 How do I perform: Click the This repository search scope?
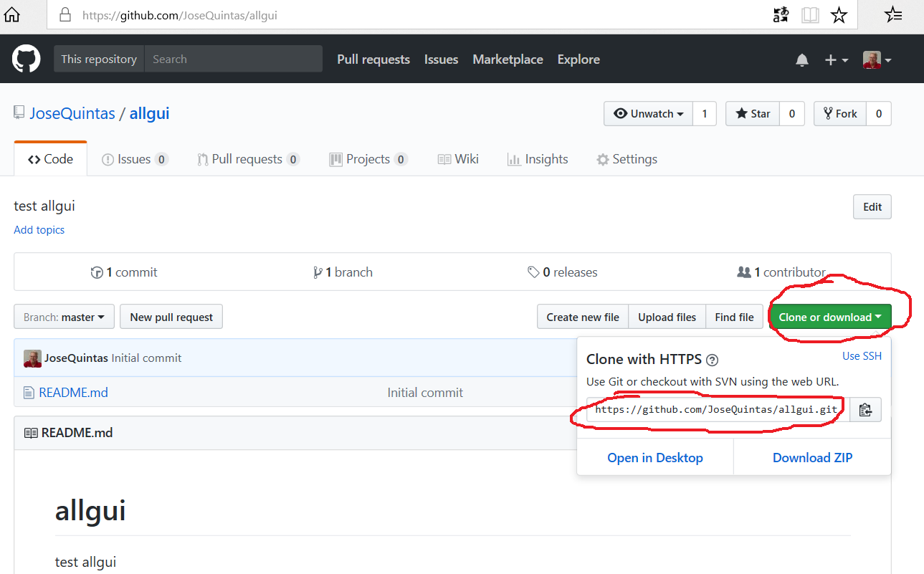click(x=99, y=59)
